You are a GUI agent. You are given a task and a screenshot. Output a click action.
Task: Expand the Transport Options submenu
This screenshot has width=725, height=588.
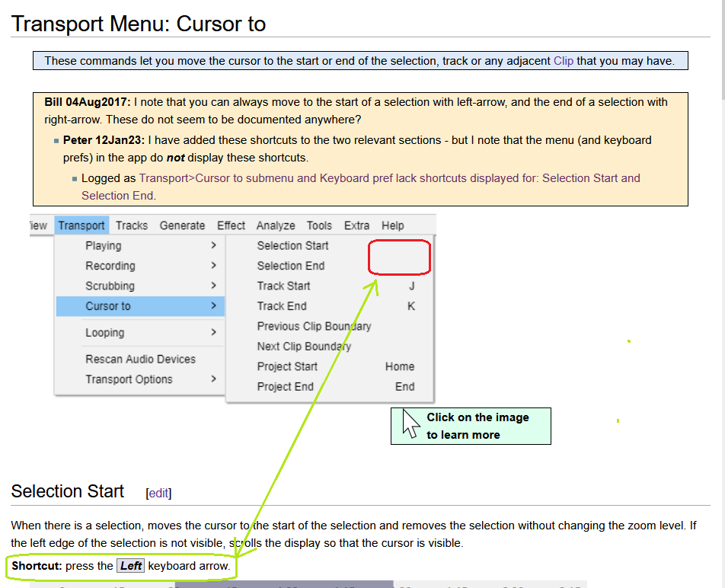click(215, 379)
